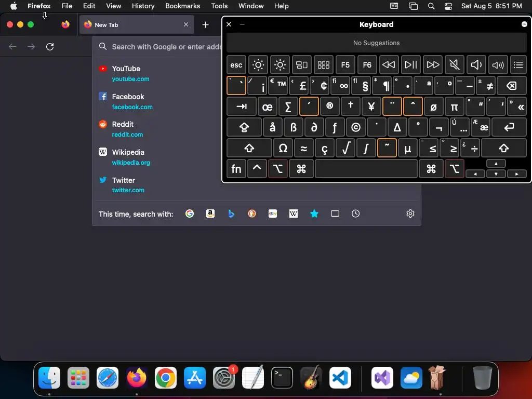532x399 pixels.
Task: Toggle the left shift key
Action: point(249,148)
